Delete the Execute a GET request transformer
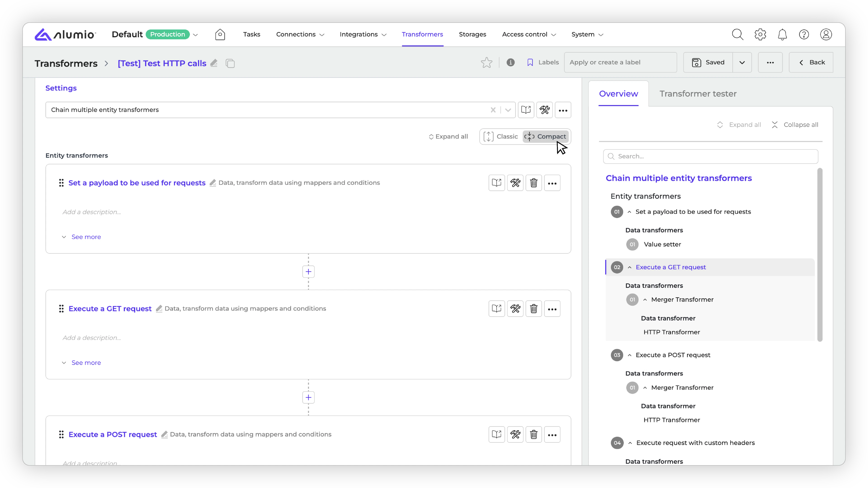Screen dimensions: 868x488 click(x=534, y=309)
